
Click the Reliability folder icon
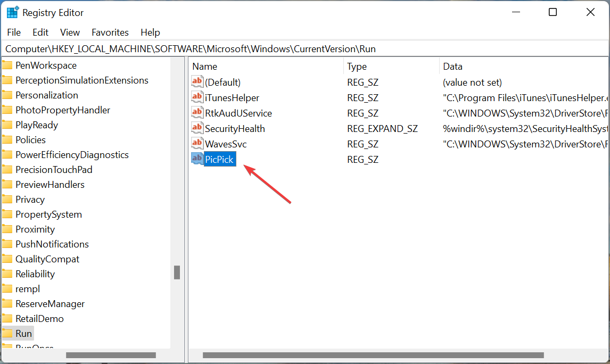click(x=7, y=274)
